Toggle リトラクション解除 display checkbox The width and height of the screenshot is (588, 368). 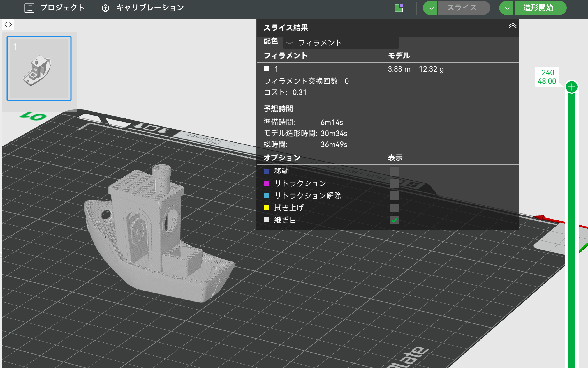(394, 196)
